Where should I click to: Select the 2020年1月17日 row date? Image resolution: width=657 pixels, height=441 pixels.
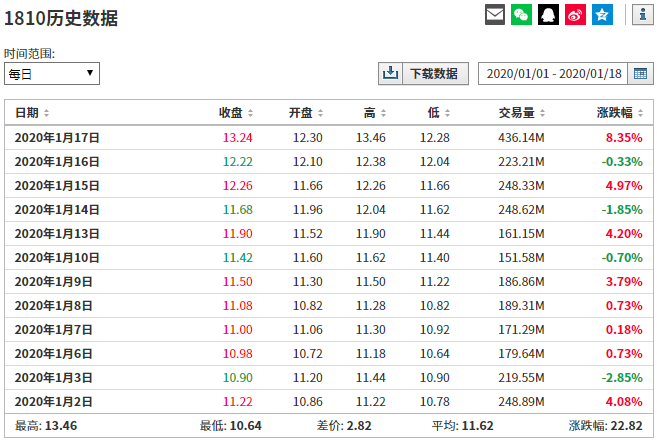[x=57, y=138]
